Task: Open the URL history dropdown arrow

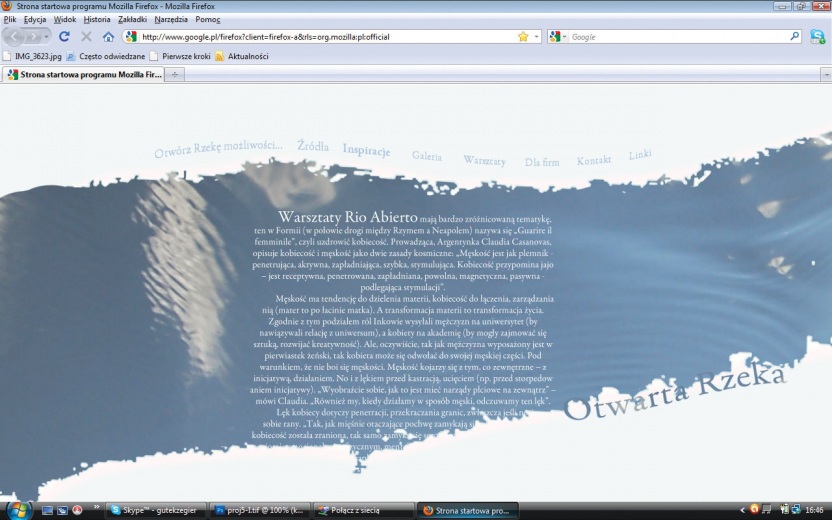Action: [x=536, y=37]
